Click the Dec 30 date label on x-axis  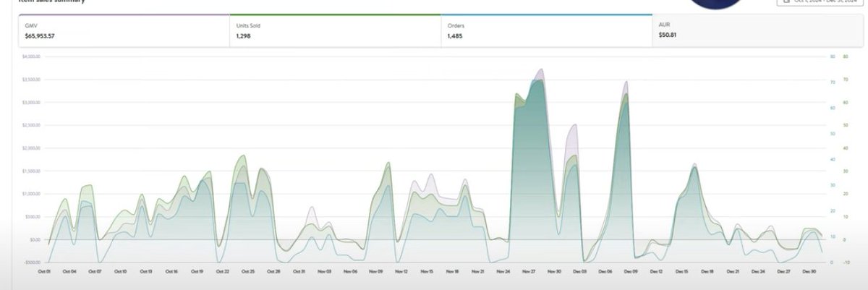(809, 271)
